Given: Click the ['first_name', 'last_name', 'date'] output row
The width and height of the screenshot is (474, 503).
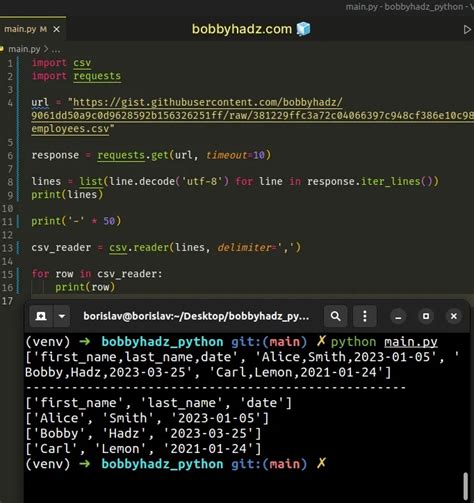Looking at the screenshot, I should (159, 403).
